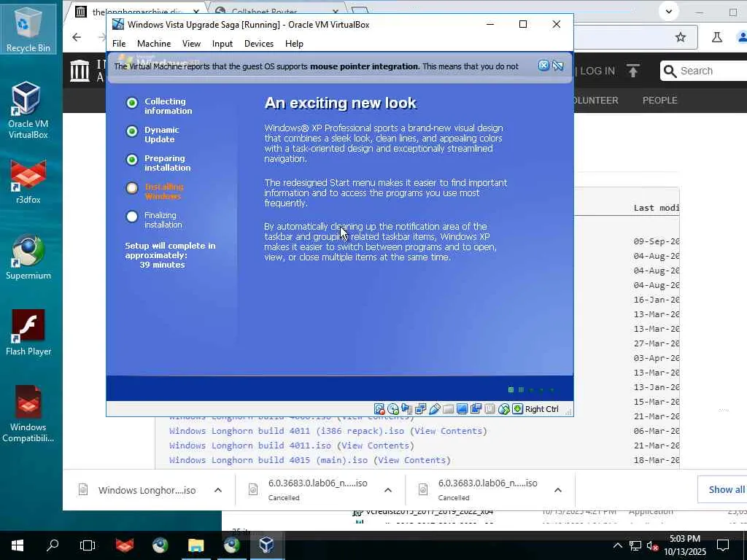This screenshot has height=560, width=747.
Task: Open the Machine menu in VirtualBox
Action: 154,43
